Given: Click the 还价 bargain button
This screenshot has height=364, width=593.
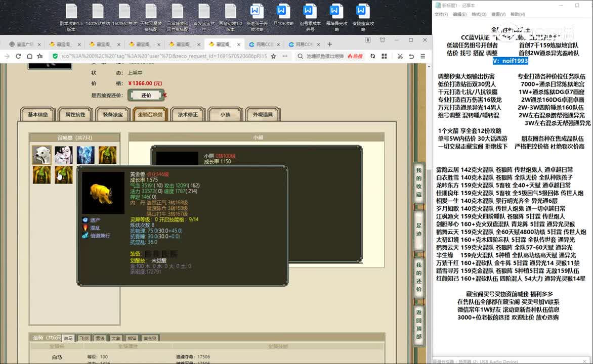Looking at the screenshot, I should [x=146, y=95].
